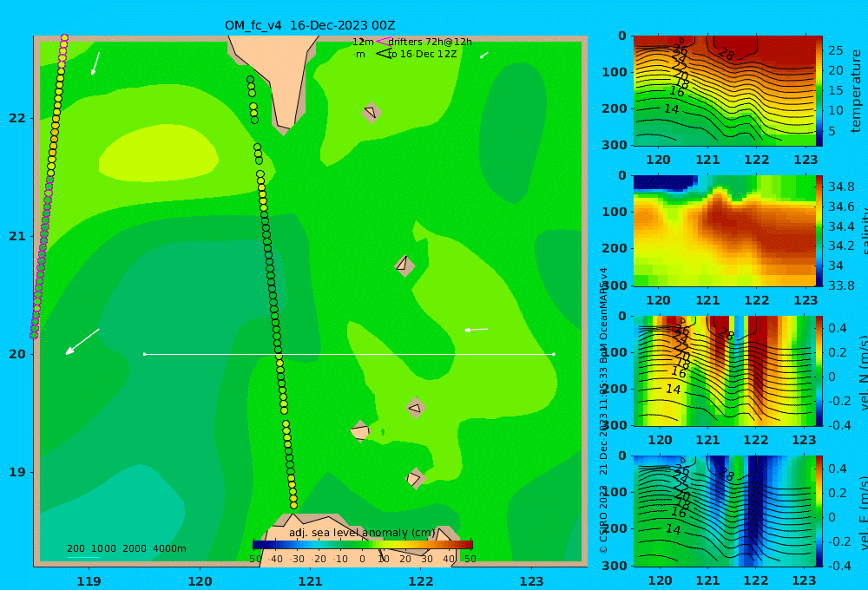Click the yellow high anomaly patch near 21.7N
Image resolution: width=868 pixels, height=590 pixels.
[158, 154]
